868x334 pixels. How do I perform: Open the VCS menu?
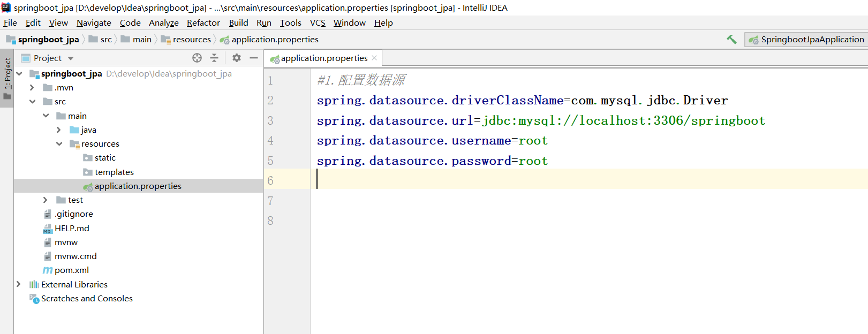click(x=318, y=23)
